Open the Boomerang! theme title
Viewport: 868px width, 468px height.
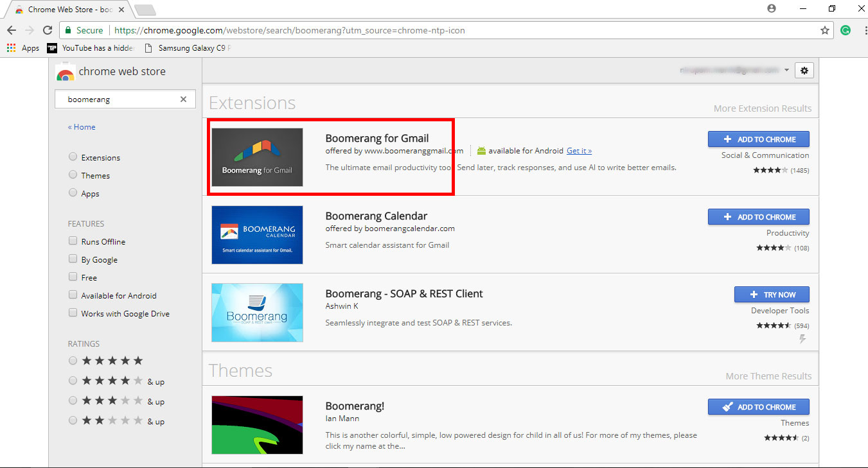355,406
